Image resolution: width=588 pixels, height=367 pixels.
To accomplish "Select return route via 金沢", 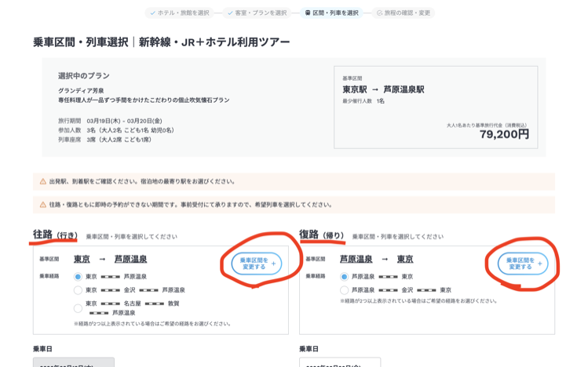I will tap(344, 289).
